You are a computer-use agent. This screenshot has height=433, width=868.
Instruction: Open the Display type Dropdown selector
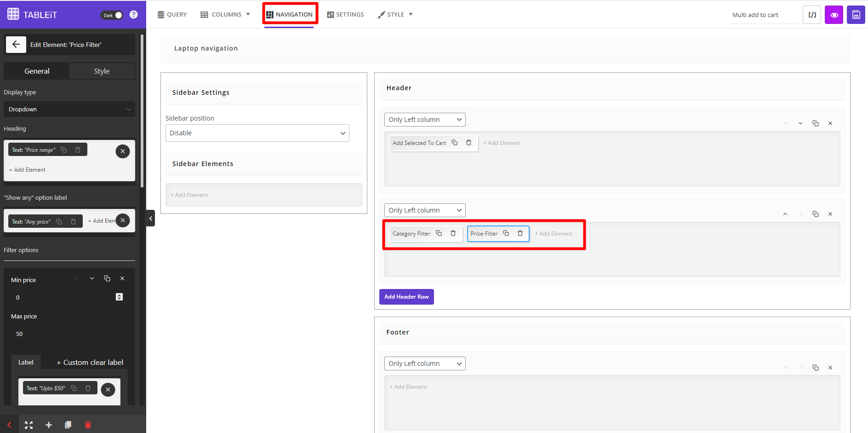[69, 109]
